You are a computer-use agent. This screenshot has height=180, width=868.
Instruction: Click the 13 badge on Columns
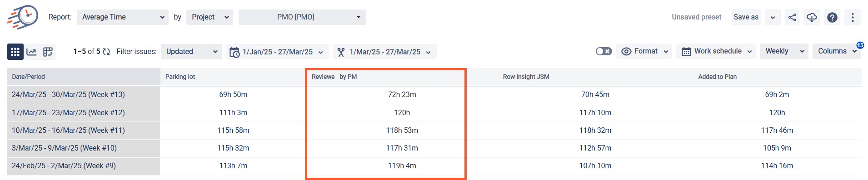click(x=860, y=45)
